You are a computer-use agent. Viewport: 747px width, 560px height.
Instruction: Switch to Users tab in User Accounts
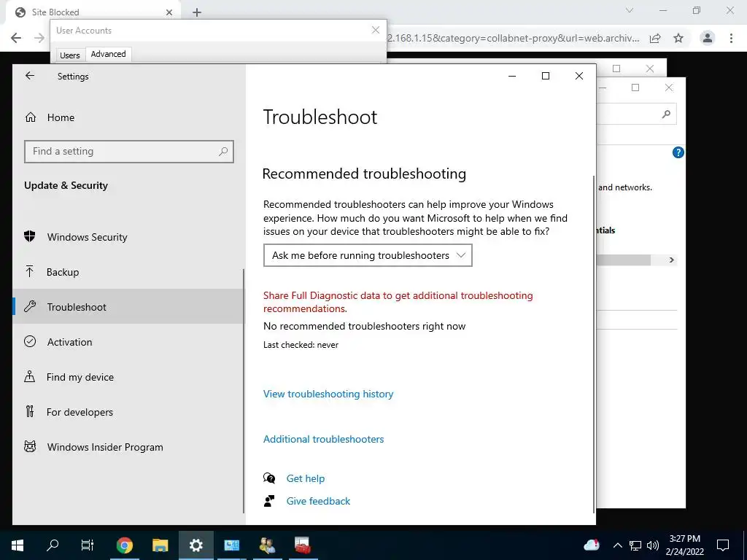[69, 55]
